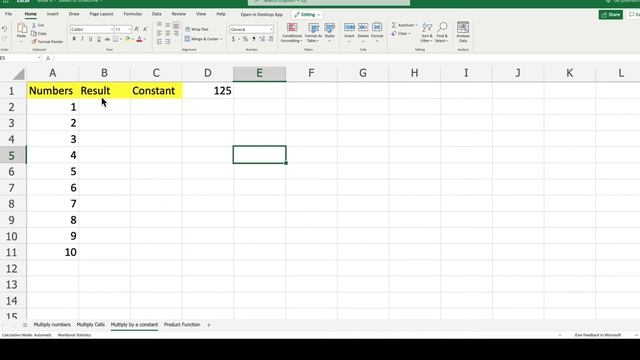Viewport: 640px width, 360px height.
Task: Select row header 8
Action: (11, 204)
